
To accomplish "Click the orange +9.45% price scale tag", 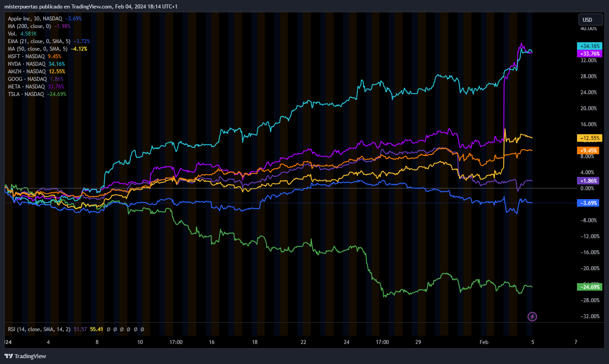I will (x=589, y=151).
